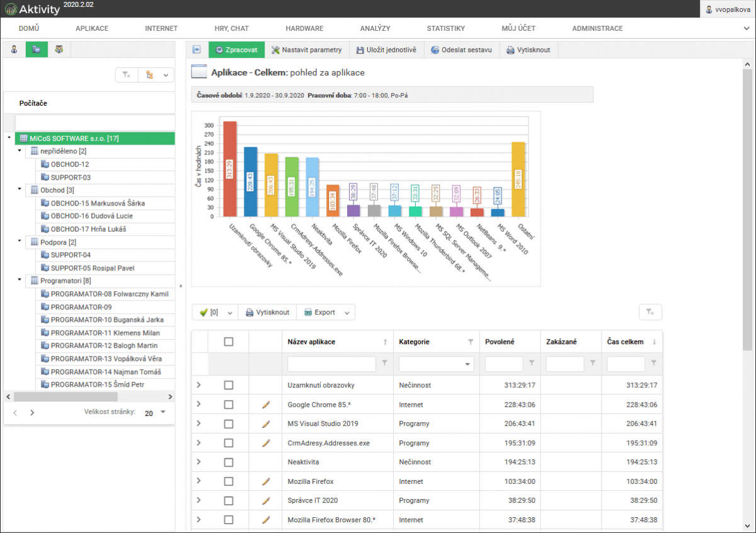756x533 pixels.
Task: Click the users tab icon in left panel
Action: point(14,50)
